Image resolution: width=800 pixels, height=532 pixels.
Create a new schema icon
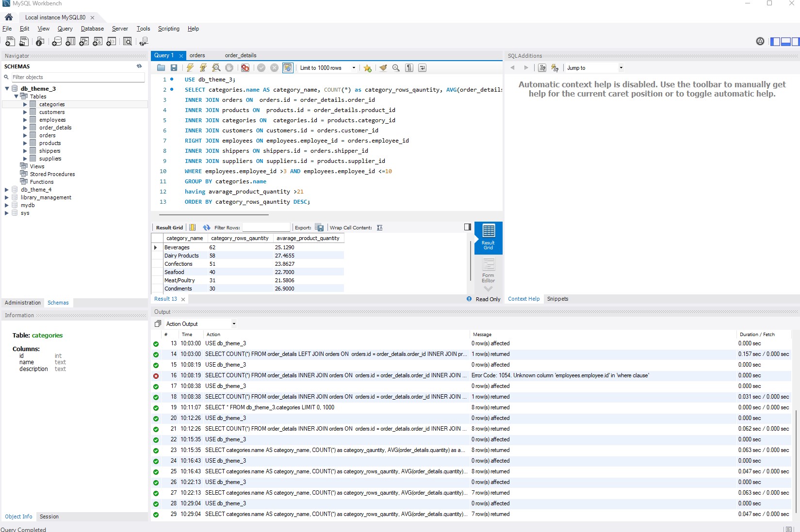(x=57, y=42)
